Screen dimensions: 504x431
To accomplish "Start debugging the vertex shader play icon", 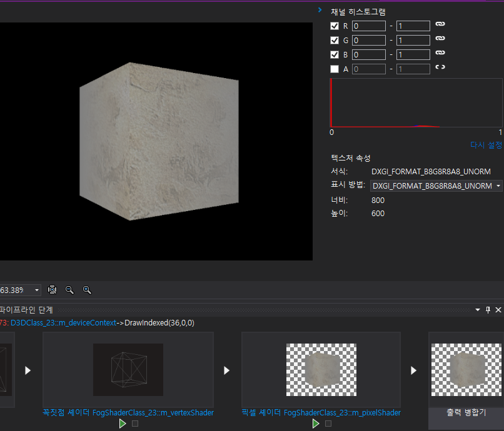I will pos(123,424).
